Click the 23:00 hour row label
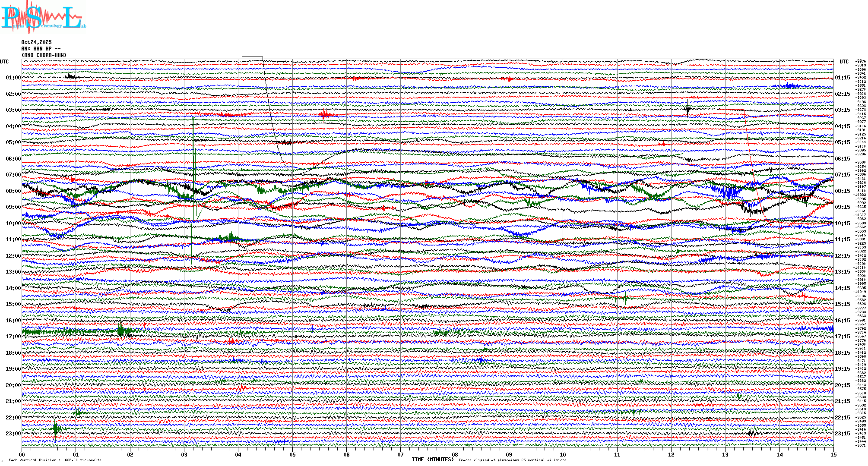Screen dimensions: 868x466 point(13,434)
